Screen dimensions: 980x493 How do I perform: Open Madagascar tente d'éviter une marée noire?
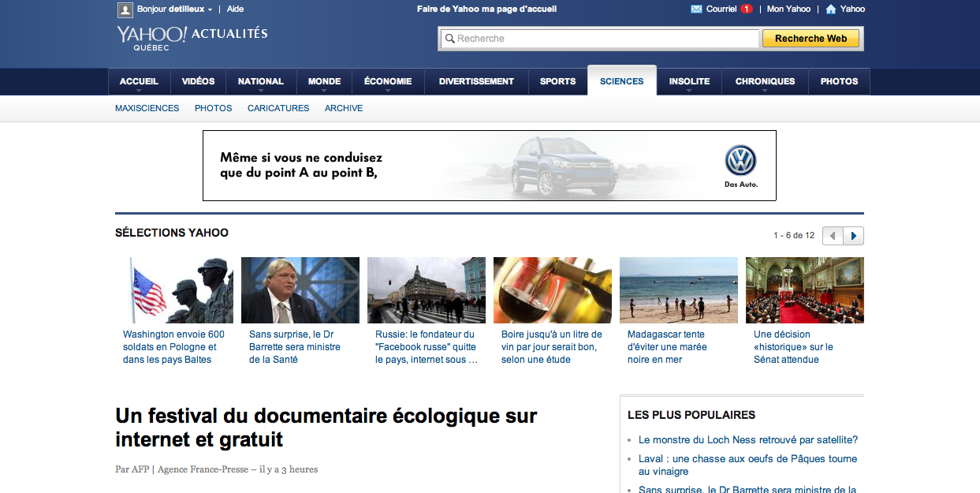coord(667,347)
